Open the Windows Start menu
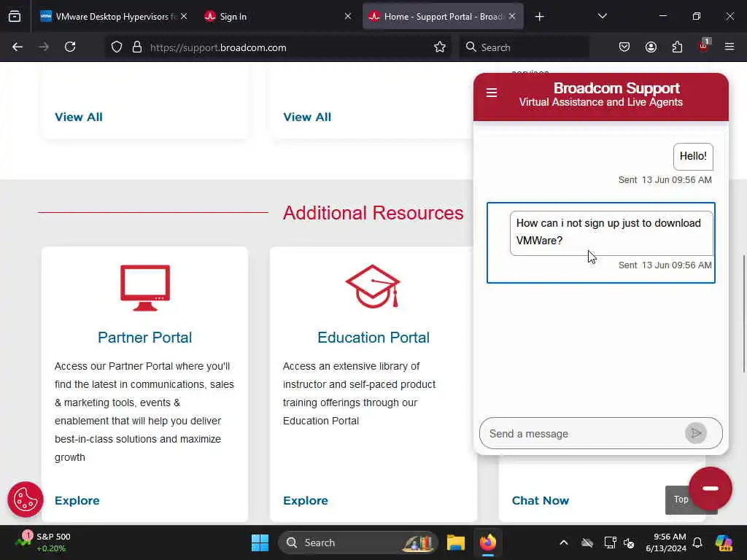Image resolution: width=747 pixels, height=560 pixels. [260, 542]
